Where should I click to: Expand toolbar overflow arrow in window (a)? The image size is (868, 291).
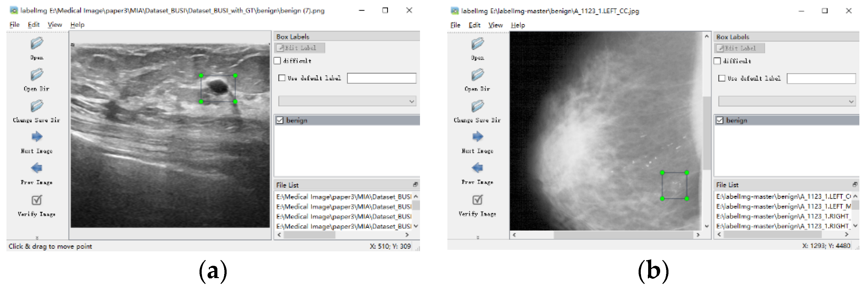(37, 237)
